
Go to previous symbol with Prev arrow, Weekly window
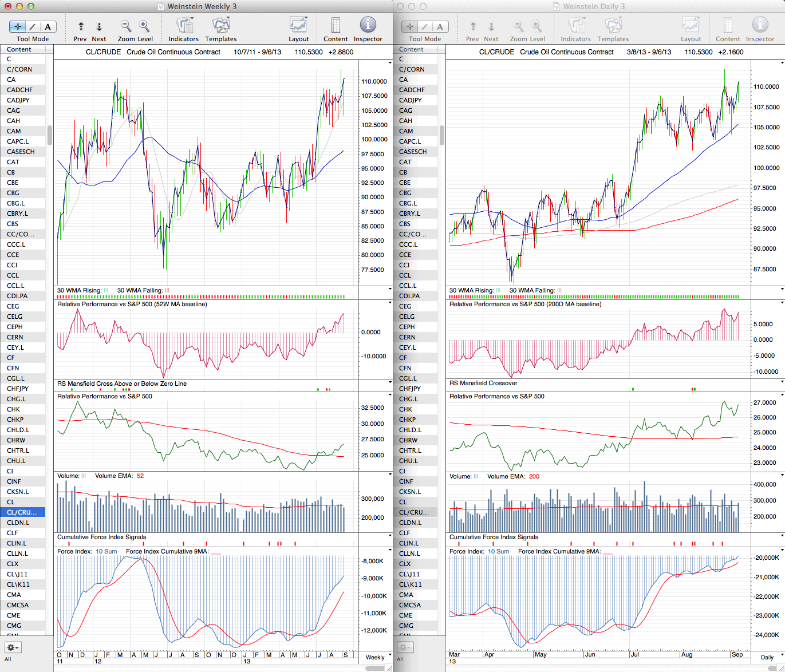pos(81,26)
